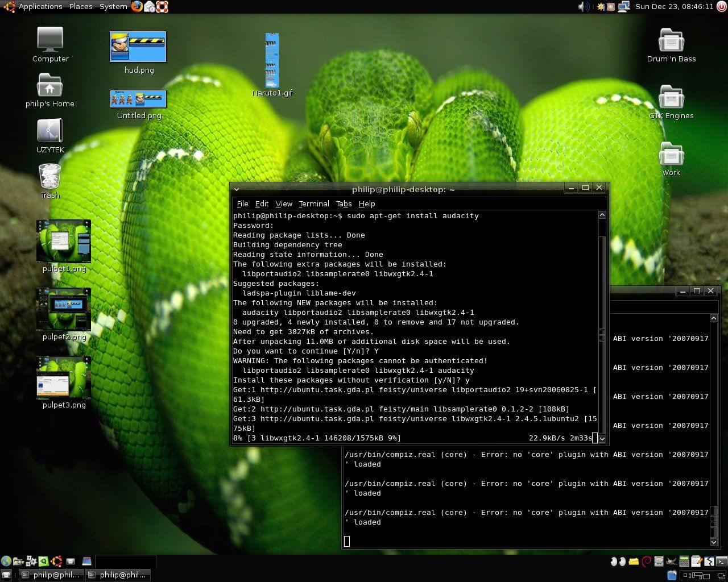Click the network monitor tray icon
Viewport: 728px width, 582px height.
click(624, 6)
